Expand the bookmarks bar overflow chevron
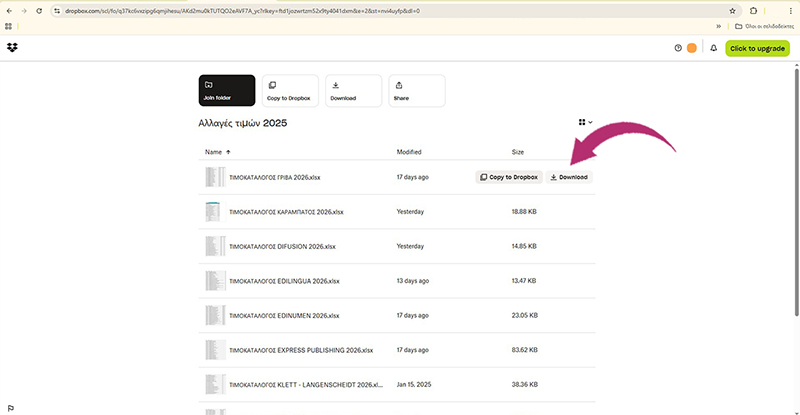The height and width of the screenshot is (415, 800). click(718, 26)
